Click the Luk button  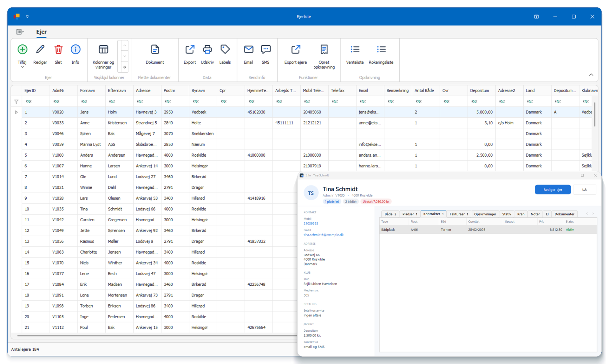point(584,190)
